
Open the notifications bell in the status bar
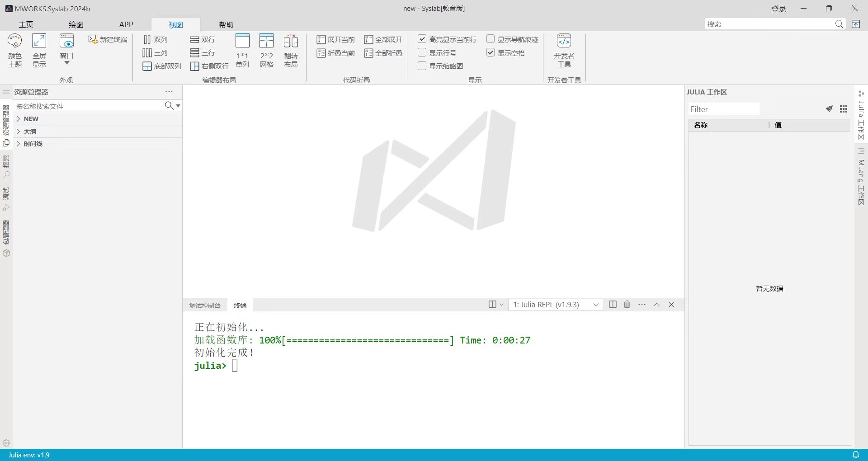point(856,455)
